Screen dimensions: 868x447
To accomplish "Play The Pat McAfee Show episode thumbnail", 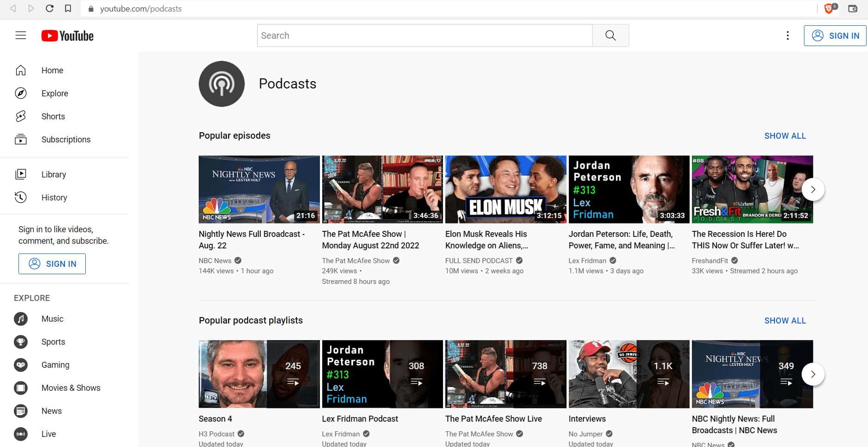I will (x=382, y=189).
